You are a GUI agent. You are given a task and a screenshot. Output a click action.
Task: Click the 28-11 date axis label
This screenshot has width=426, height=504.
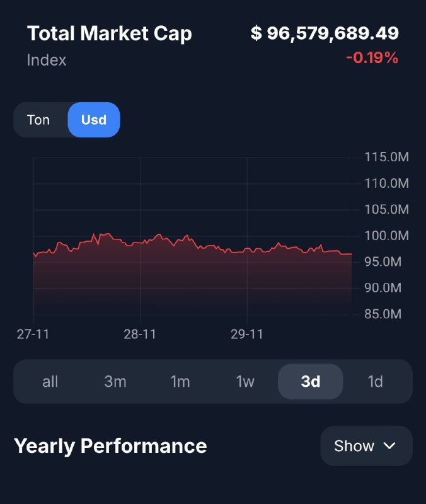[140, 334]
